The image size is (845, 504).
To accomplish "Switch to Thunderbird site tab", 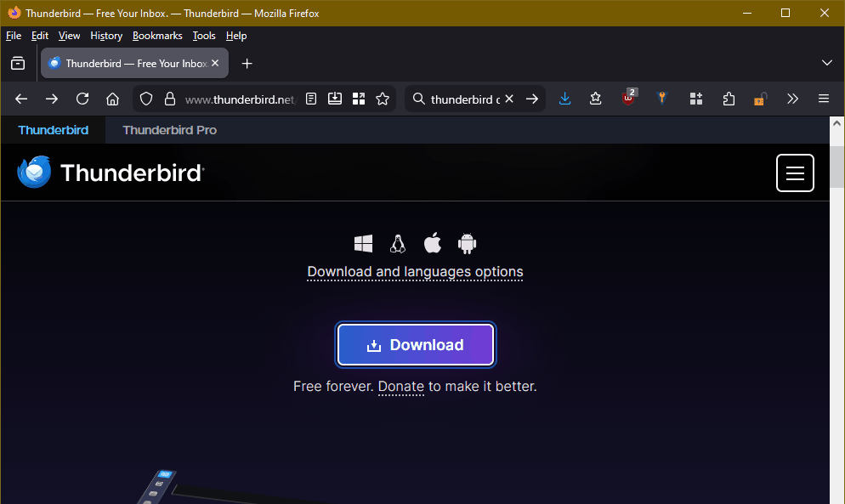I will pos(54,130).
